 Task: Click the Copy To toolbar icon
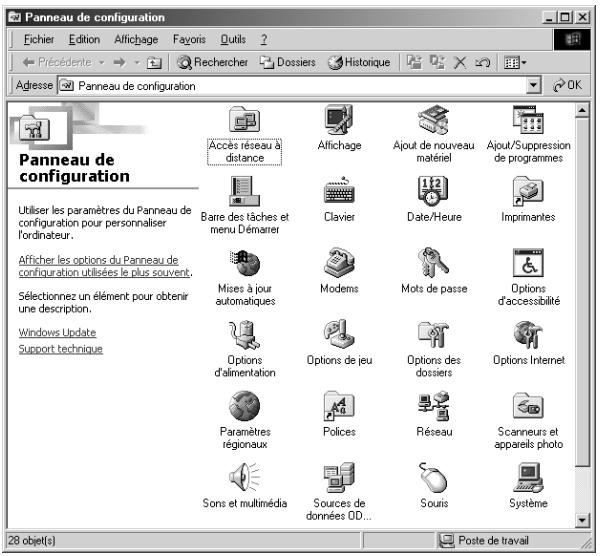(437, 62)
